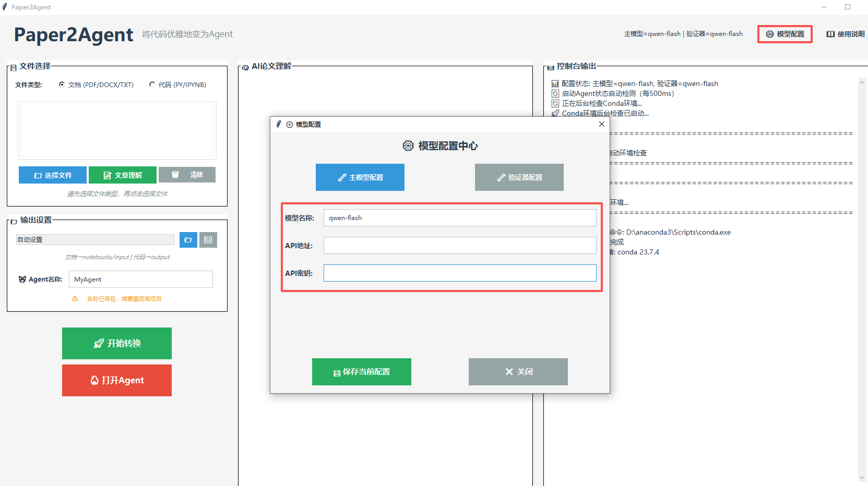The width and height of the screenshot is (868, 486).
Task: Close the 模型配置 dialog with X
Action: pyautogui.click(x=602, y=124)
